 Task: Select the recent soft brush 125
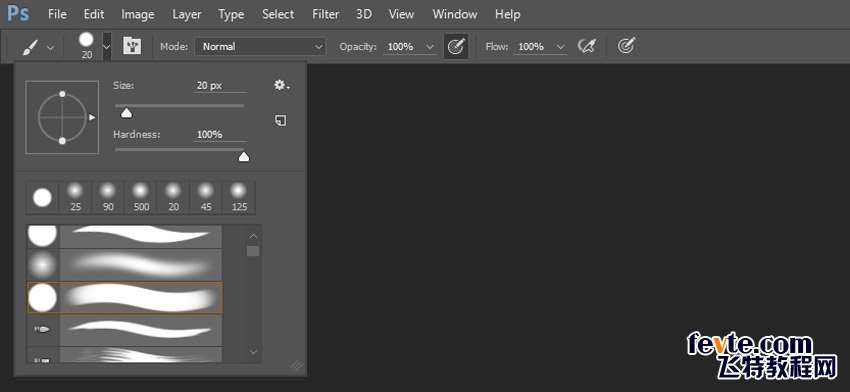(239, 198)
